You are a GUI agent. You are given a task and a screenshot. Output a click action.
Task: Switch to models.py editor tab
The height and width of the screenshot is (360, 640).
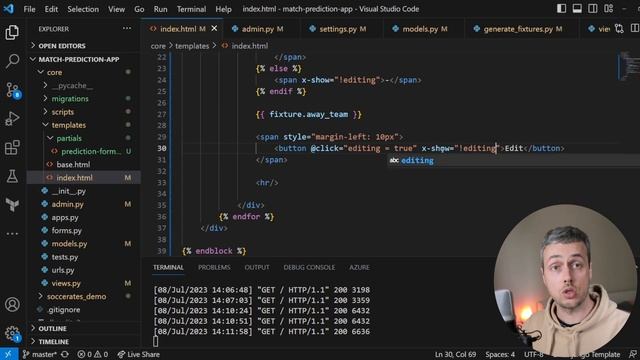pyautogui.click(x=423, y=29)
